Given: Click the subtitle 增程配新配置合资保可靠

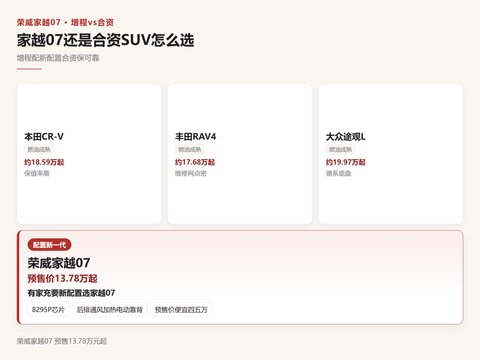Looking at the screenshot, I should coord(58,58).
